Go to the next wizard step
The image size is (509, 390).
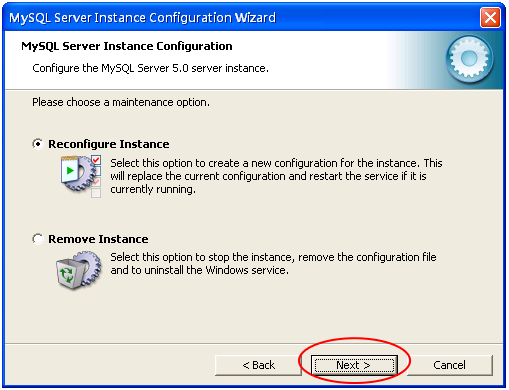354,365
